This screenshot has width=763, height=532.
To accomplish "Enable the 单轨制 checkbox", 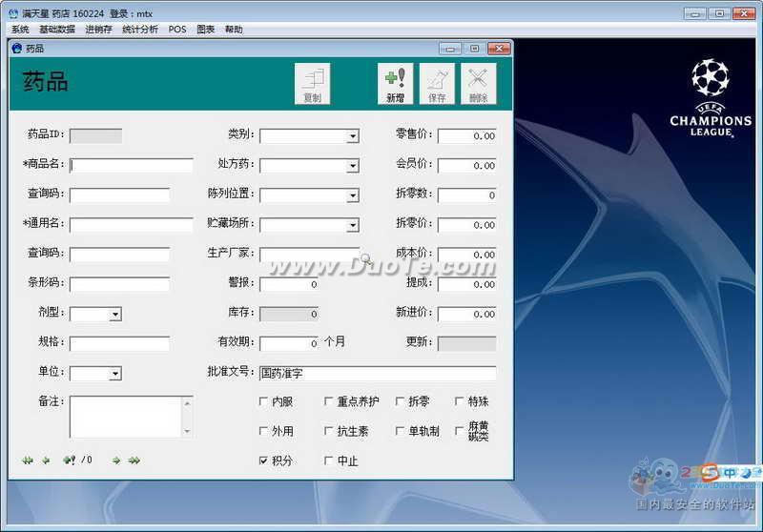I will [400, 431].
